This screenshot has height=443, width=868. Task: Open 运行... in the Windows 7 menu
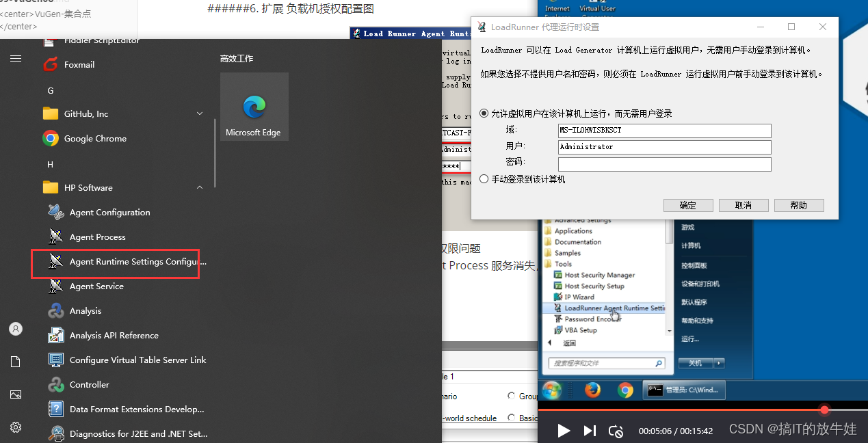click(691, 339)
